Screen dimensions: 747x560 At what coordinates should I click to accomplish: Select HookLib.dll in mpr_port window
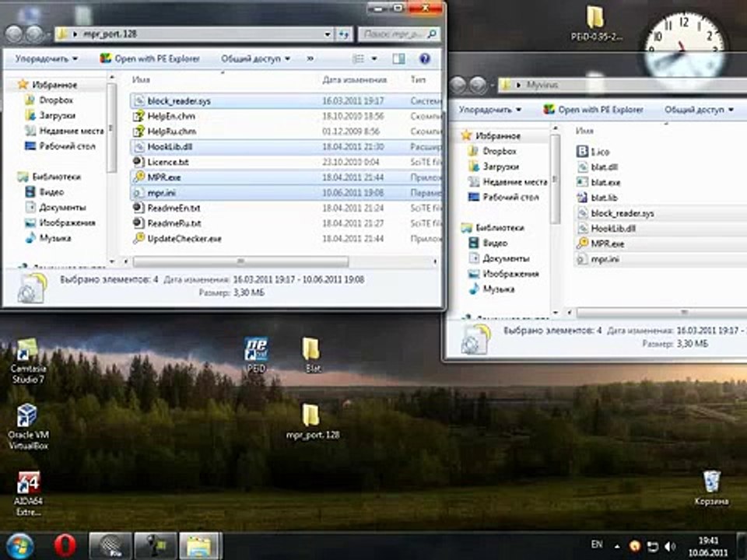(x=285, y=147)
